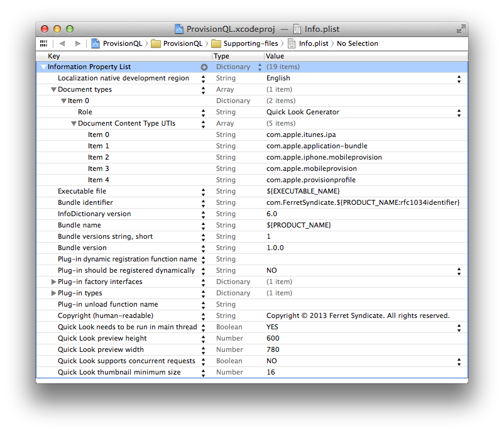Select the Quick Look preview height value
The width and height of the screenshot is (504, 433).
[273, 338]
